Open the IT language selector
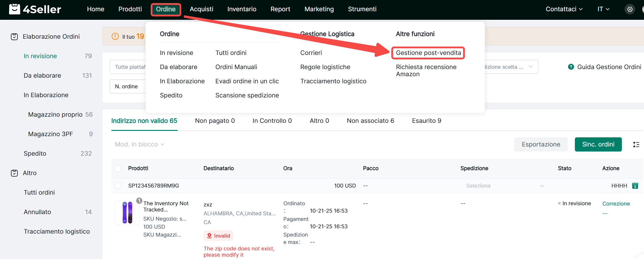 pos(603,9)
